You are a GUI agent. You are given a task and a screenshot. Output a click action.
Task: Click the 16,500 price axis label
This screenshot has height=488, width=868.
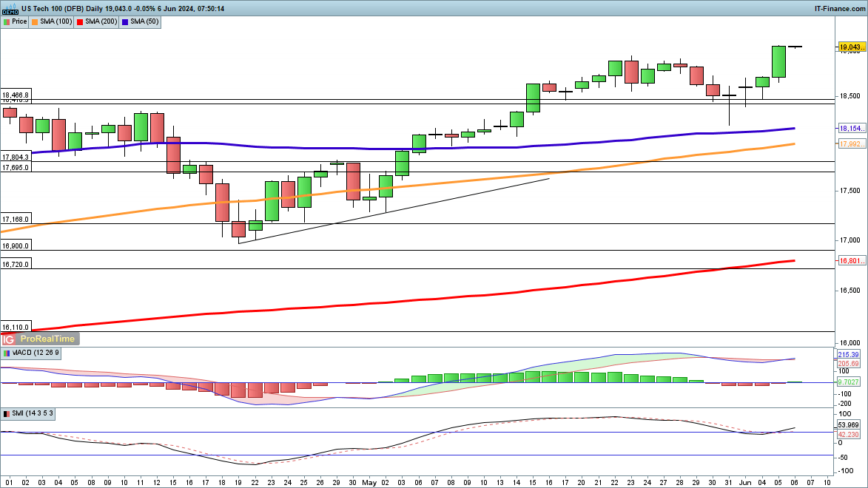pyautogui.click(x=850, y=291)
